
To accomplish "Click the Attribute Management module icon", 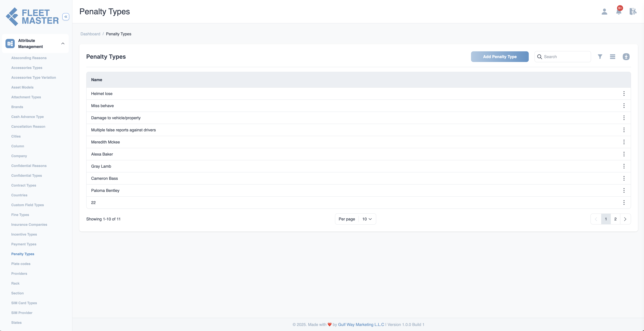I will (x=10, y=44).
